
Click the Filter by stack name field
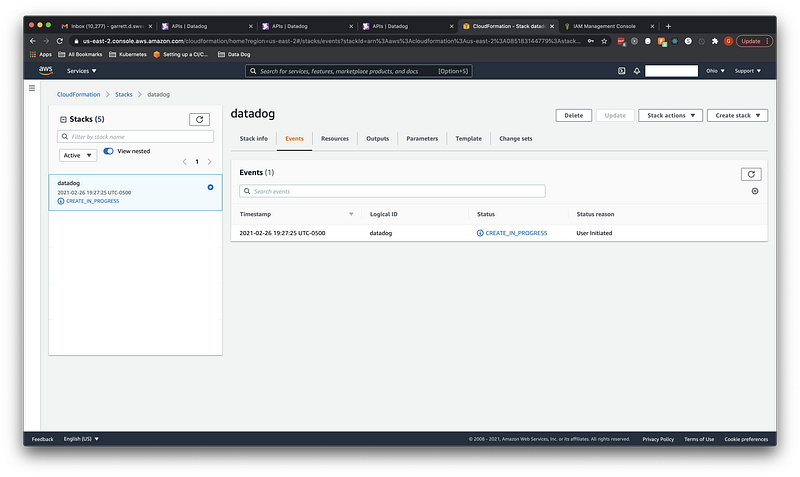(x=135, y=137)
